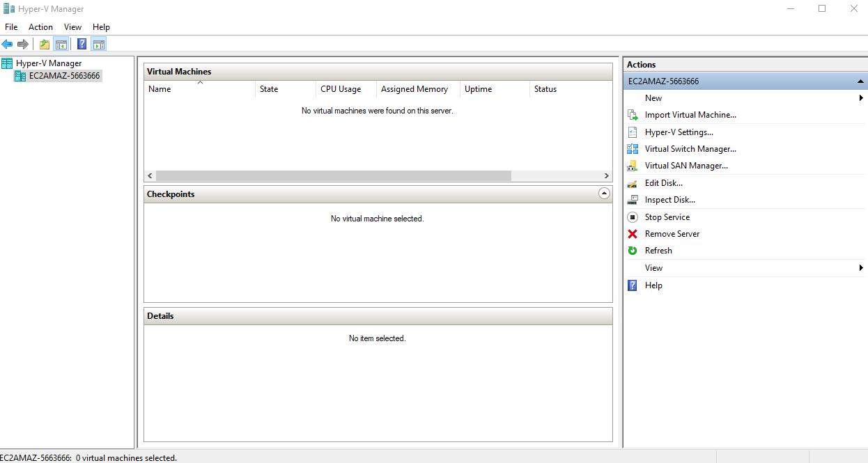Sort by the CPU Usage column header
Screen dimensions: 868x463
[x=346, y=89]
